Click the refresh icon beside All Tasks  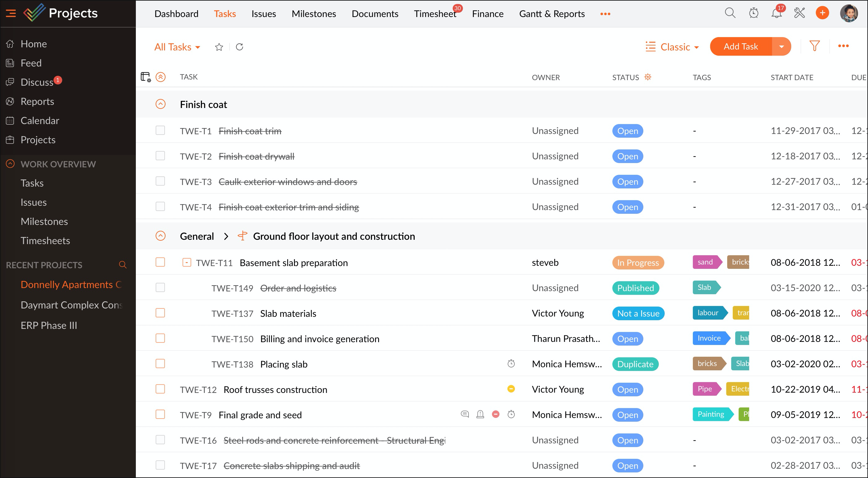[239, 47]
